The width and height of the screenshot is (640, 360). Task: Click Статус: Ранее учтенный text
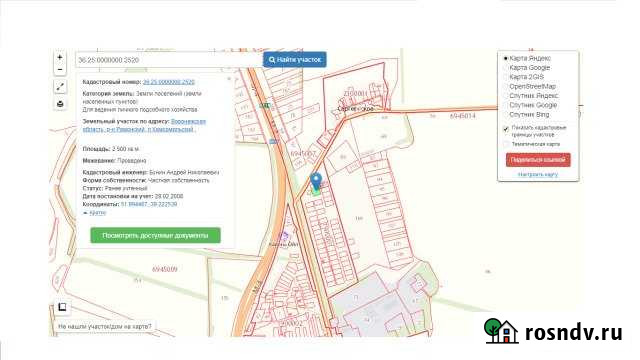pos(115,189)
